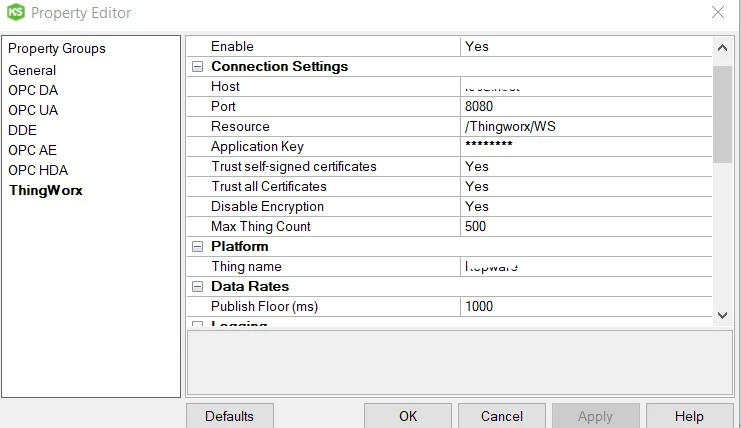
Task: Change Trust all Certificates value
Action: (x=586, y=187)
